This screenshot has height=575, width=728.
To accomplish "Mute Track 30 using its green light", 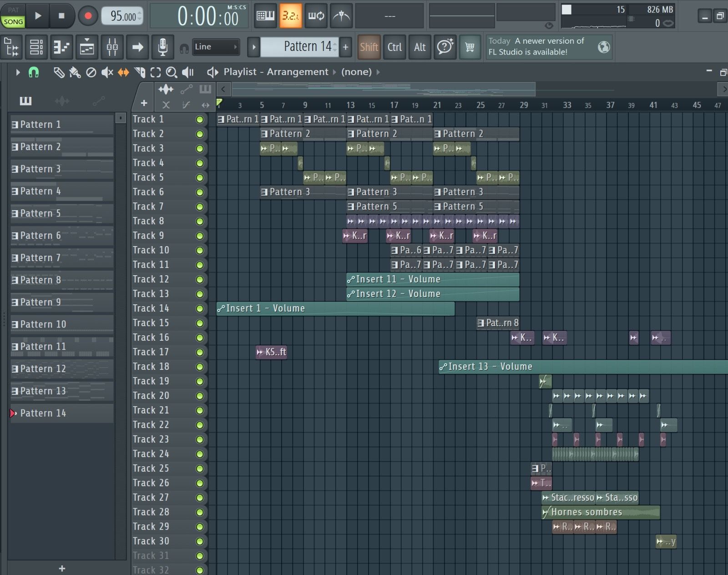I will tap(199, 542).
